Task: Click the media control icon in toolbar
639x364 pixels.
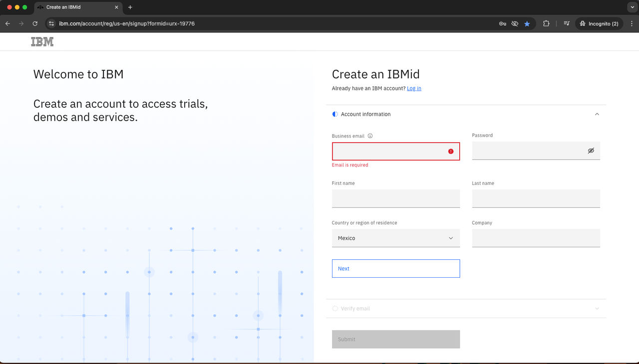Action: pyautogui.click(x=567, y=23)
